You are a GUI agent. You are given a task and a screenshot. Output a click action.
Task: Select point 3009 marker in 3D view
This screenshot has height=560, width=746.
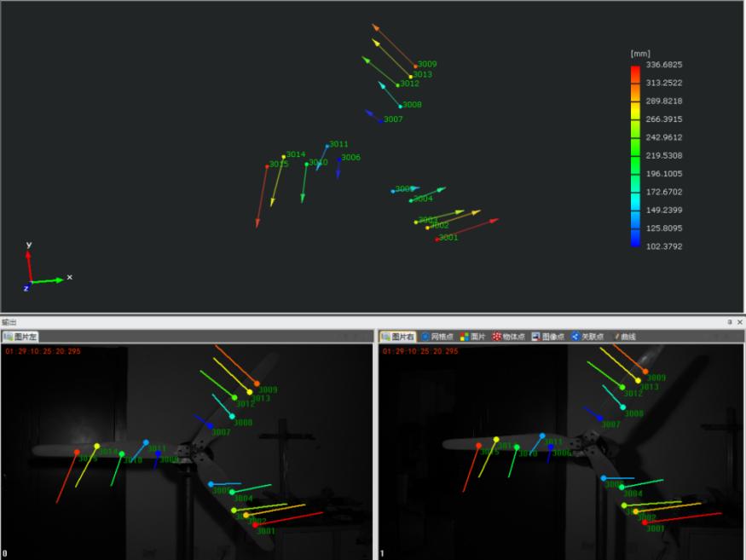pos(415,66)
